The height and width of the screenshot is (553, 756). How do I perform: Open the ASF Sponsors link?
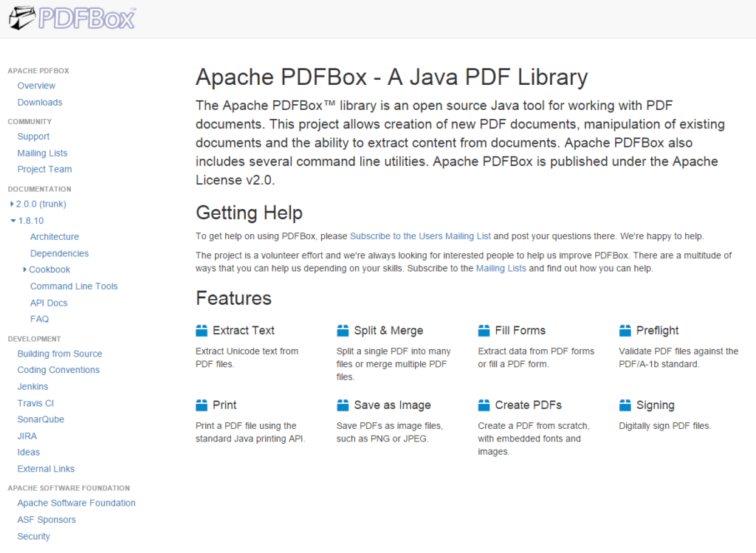point(47,521)
